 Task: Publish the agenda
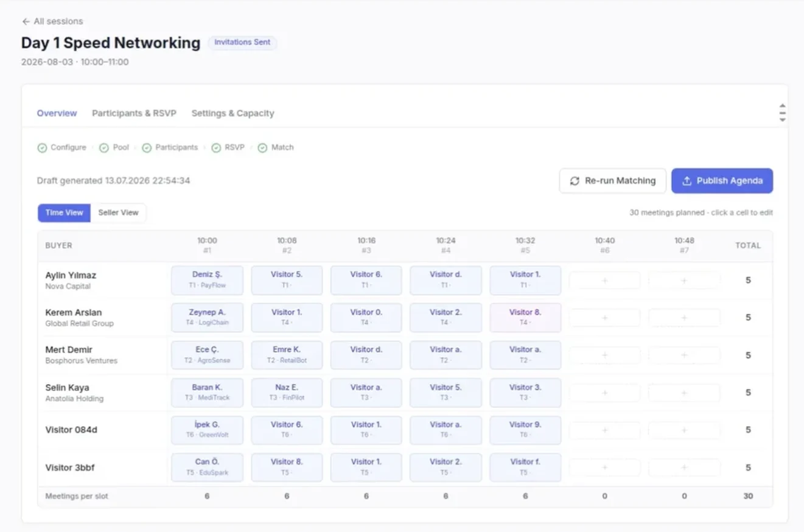pyautogui.click(x=722, y=181)
